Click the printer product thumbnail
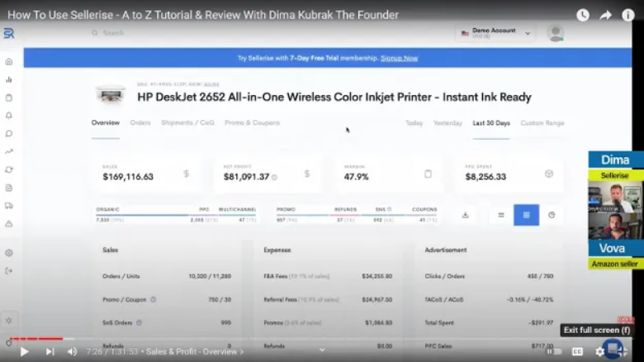 tap(111, 95)
